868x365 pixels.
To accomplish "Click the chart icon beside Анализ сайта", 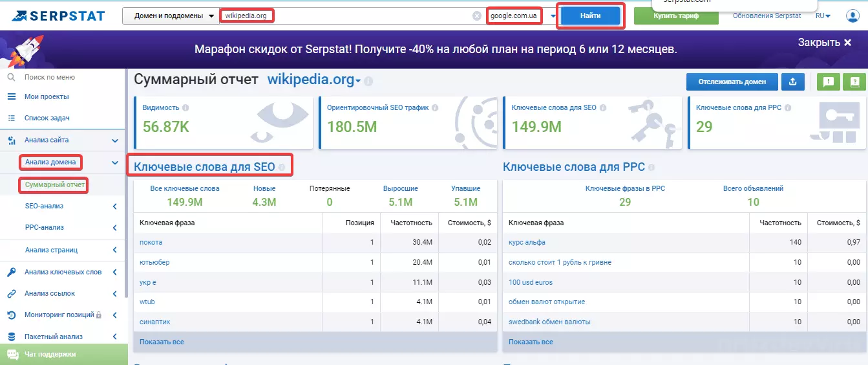I will coord(11,140).
